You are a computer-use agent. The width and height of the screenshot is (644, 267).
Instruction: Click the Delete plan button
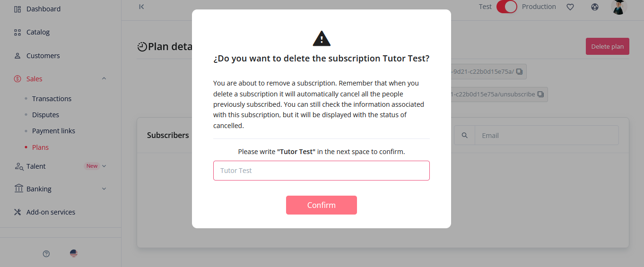(x=607, y=46)
